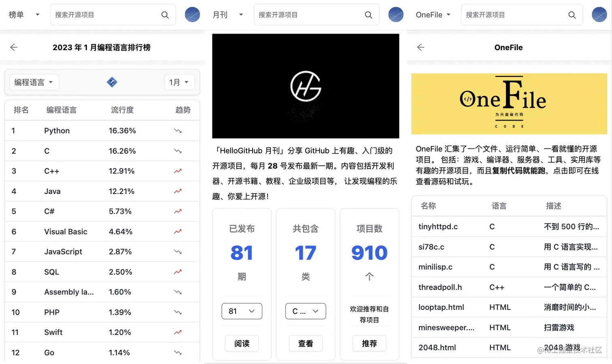Viewport: 612px width, 364px height.
Task: Click the trend icon in the C row
Action: pos(178,151)
